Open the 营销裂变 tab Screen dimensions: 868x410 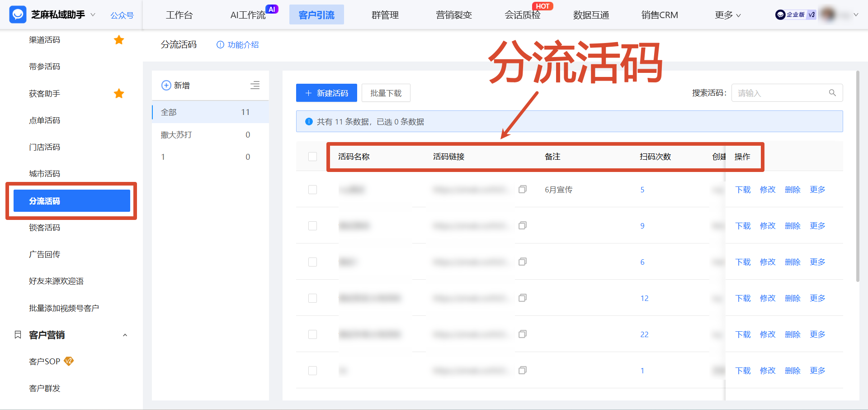454,15
